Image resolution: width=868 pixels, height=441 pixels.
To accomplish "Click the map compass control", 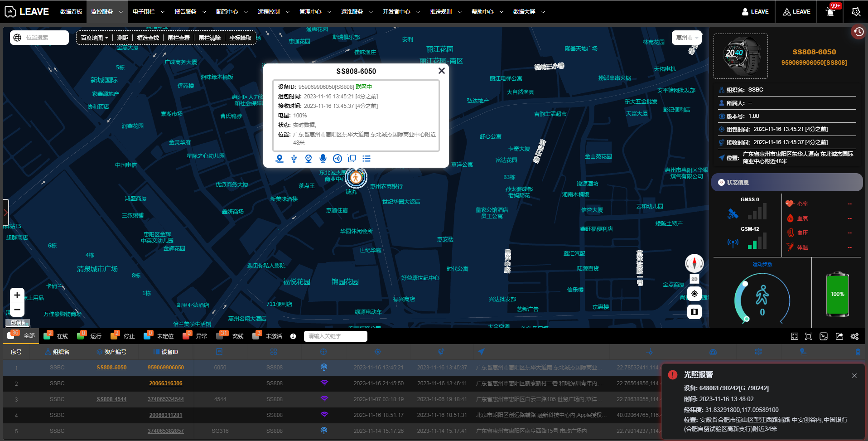I will (694, 263).
